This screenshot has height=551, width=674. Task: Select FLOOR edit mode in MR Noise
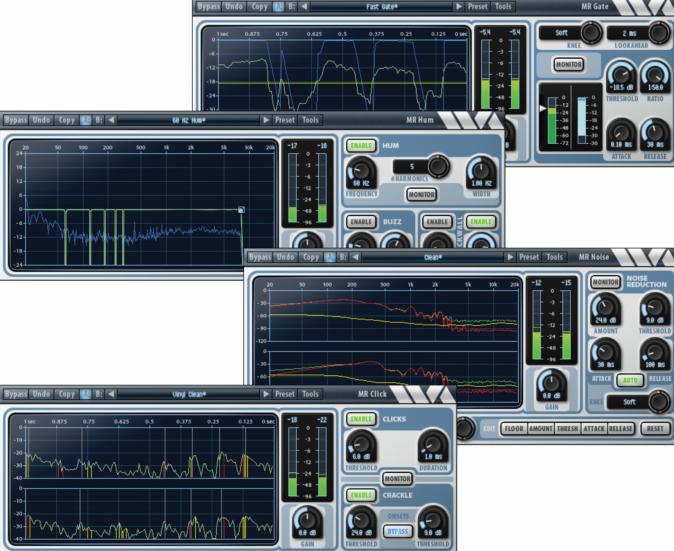[514, 429]
